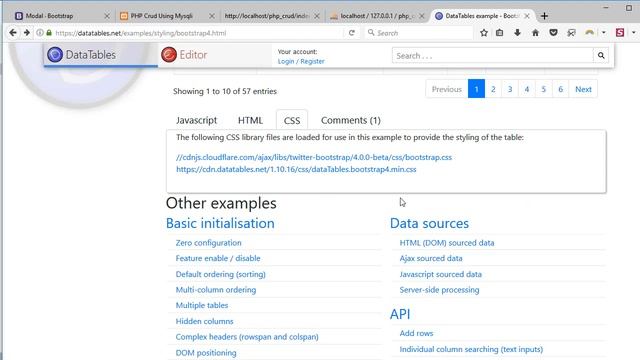Open bookmarks library icon
This screenshot has height=360, width=640.
point(499,33)
